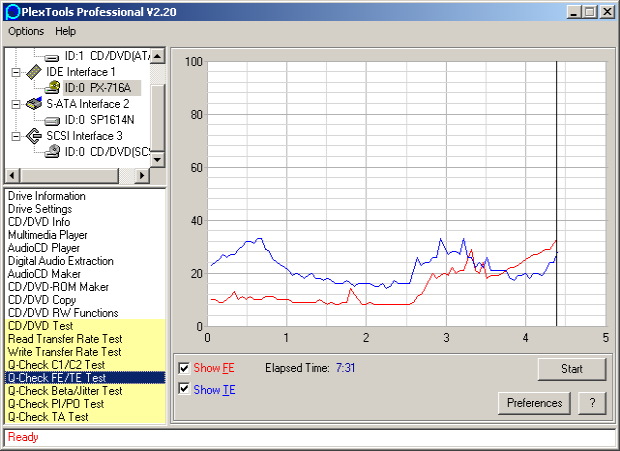Click the device tree scroll up arrow
The image size is (620, 451).
[x=157, y=56]
